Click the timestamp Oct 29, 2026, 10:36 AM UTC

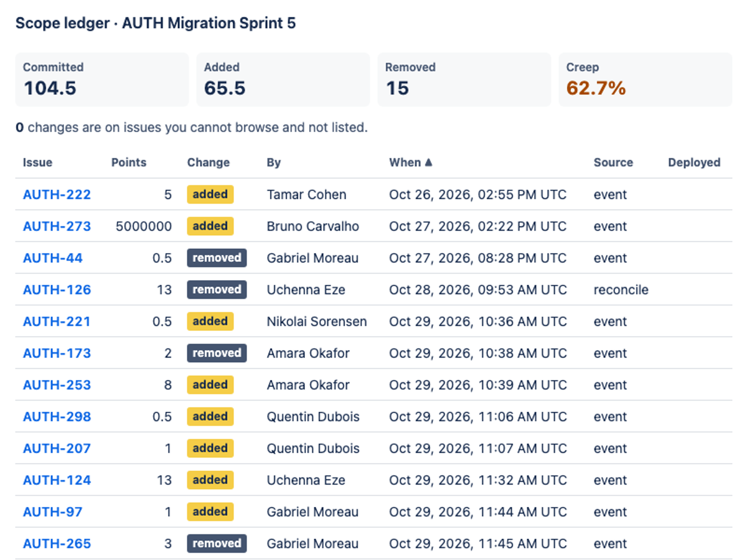(478, 321)
